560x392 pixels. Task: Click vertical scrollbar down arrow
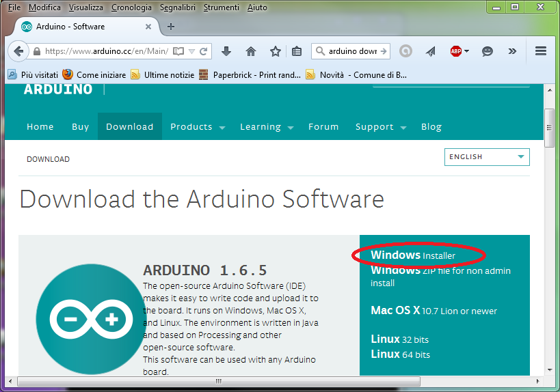pos(550,370)
